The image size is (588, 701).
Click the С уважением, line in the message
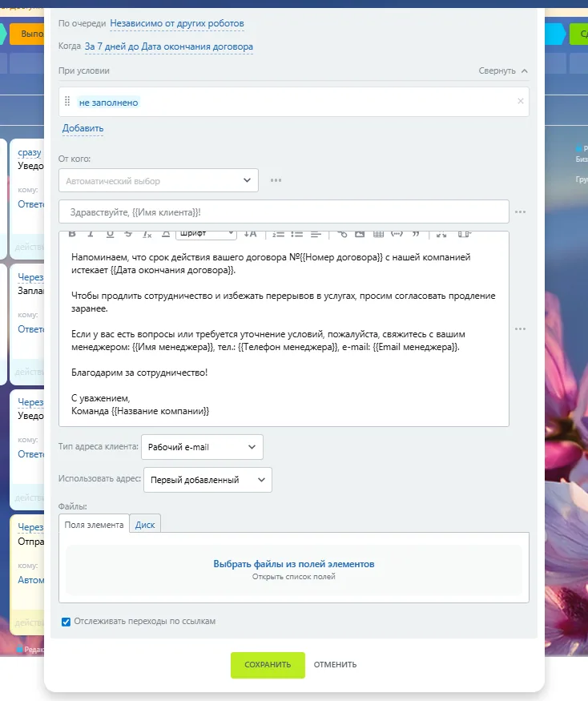(x=101, y=398)
